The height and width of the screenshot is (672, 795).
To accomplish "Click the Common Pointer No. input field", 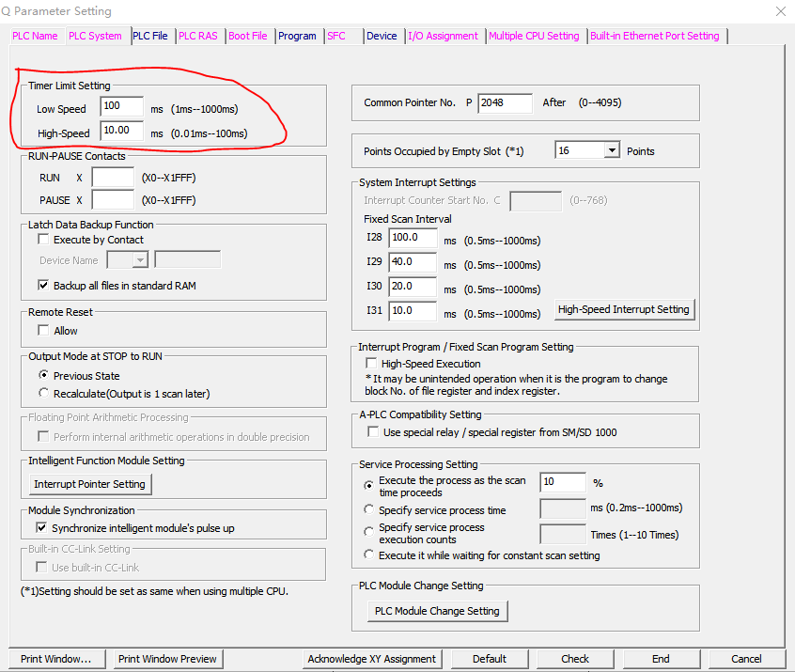I will tap(505, 102).
